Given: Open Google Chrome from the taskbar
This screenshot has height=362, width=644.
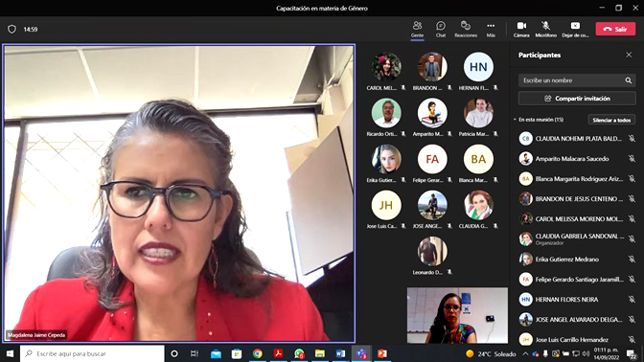Looking at the screenshot, I should tap(258, 353).
